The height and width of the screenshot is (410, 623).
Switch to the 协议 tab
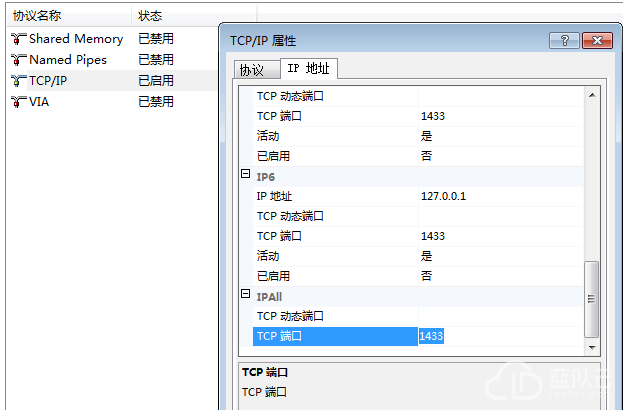tap(251, 70)
